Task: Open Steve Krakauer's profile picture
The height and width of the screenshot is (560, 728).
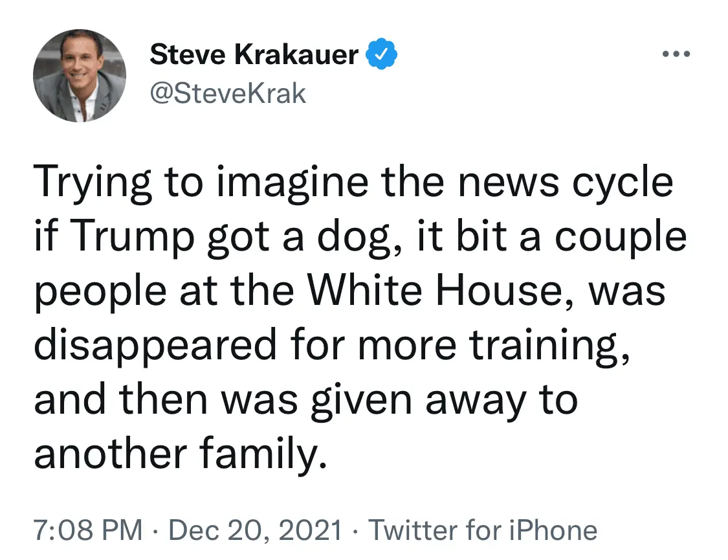Action: click(80, 76)
